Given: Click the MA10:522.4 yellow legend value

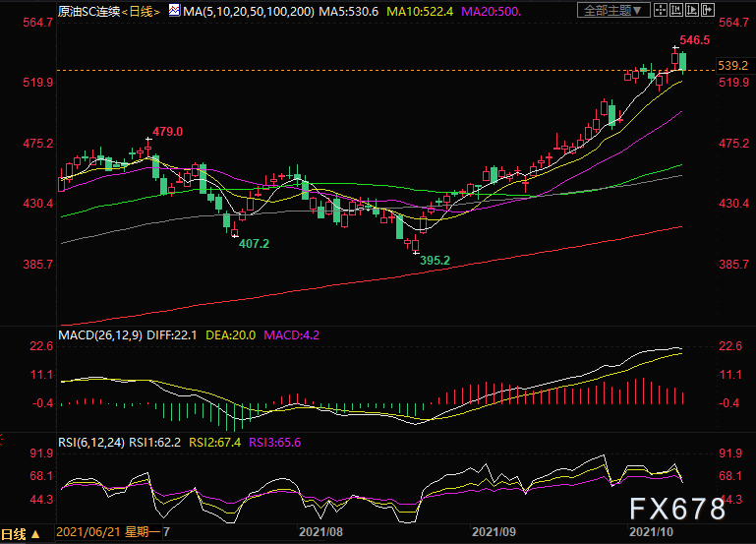Looking at the screenshot, I should [420, 11].
